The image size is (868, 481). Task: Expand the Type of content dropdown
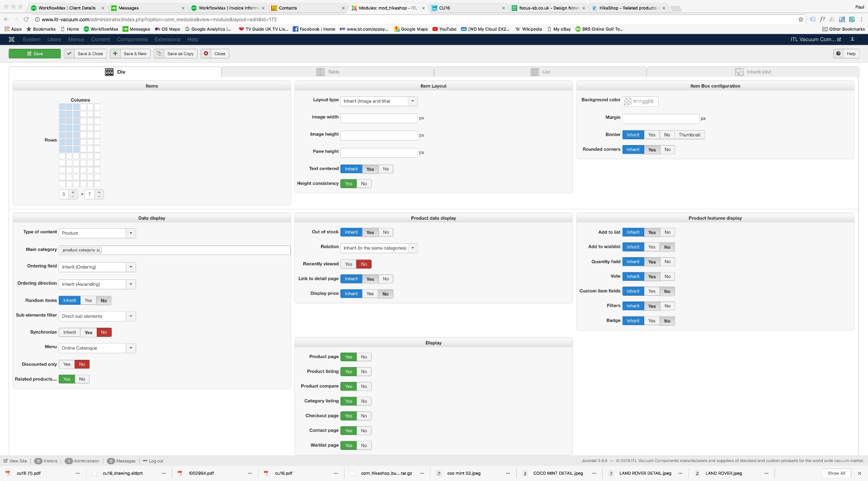tap(131, 233)
